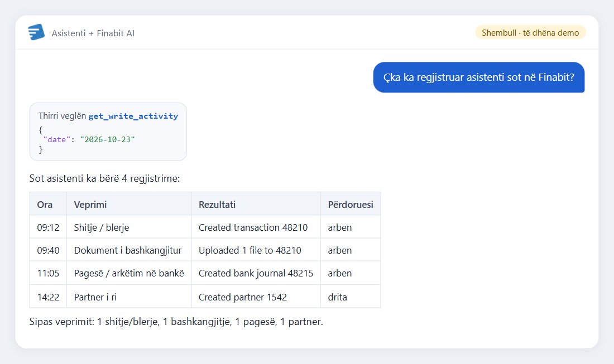Select the time cell '11:05'

pyautogui.click(x=48, y=273)
